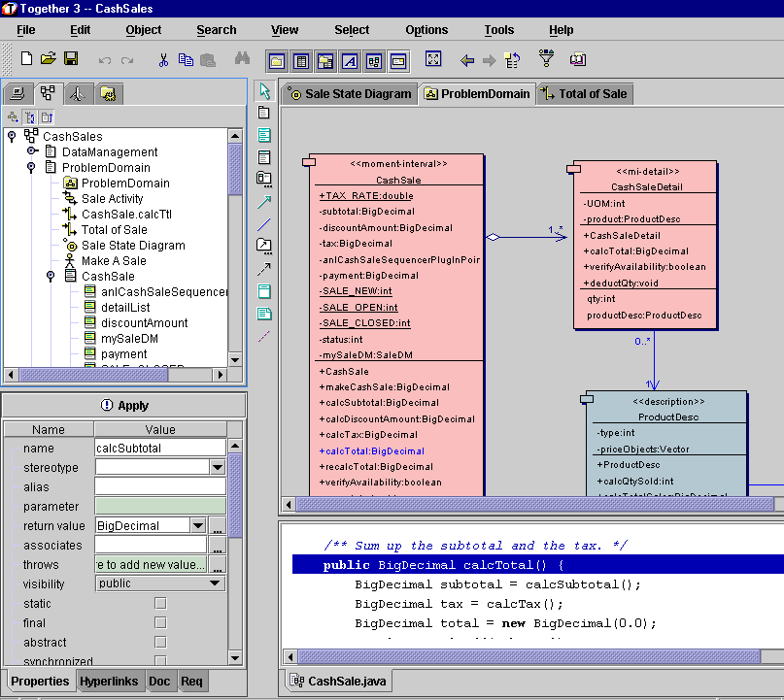Check the abstract property checkbox
The image size is (784, 700).
[x=160, y=643]
